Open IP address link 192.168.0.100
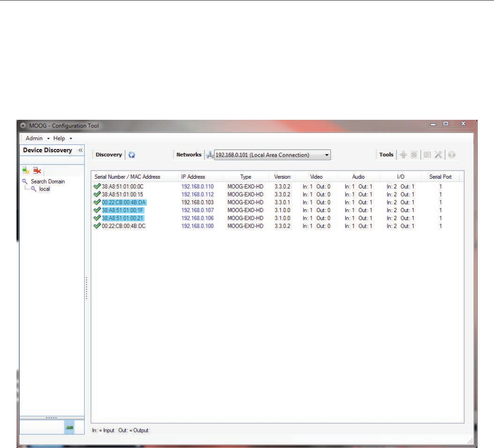 pos(197,226)
